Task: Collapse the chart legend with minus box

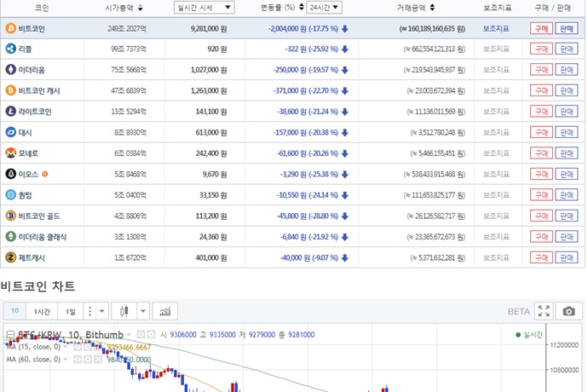Action: point(10,334)
